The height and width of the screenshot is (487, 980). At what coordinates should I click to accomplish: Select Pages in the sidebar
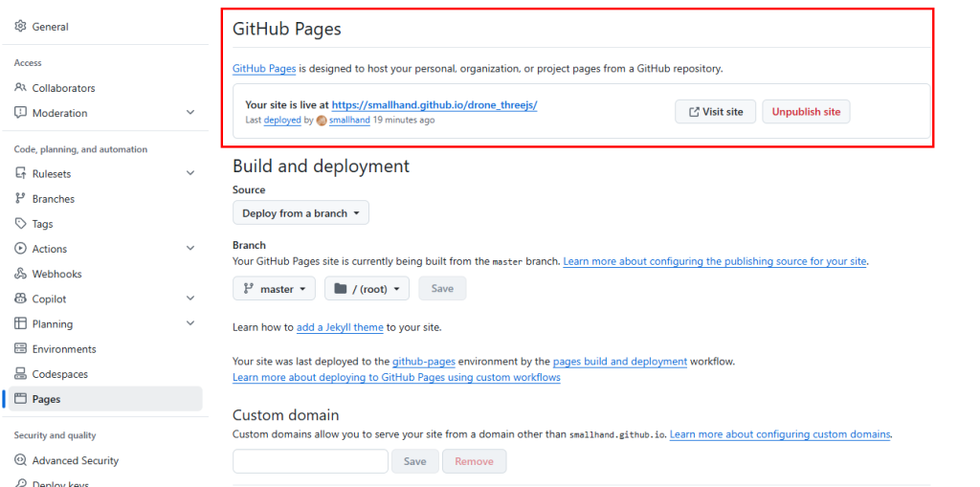[105, 399]
